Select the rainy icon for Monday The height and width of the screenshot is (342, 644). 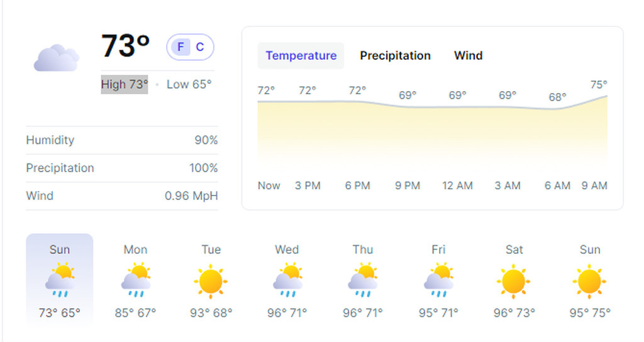[x=136, y=280]
